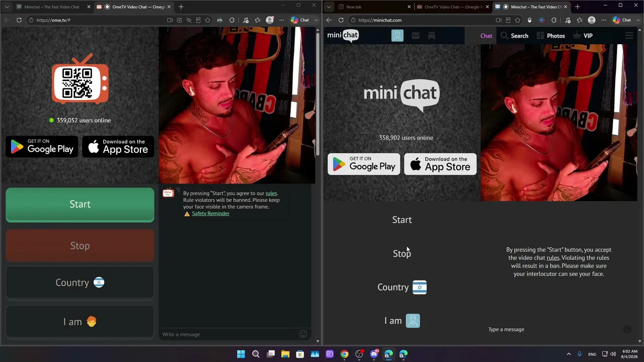Open the left browser's profile avatar
644x362 pixels.
pos(270,20)
